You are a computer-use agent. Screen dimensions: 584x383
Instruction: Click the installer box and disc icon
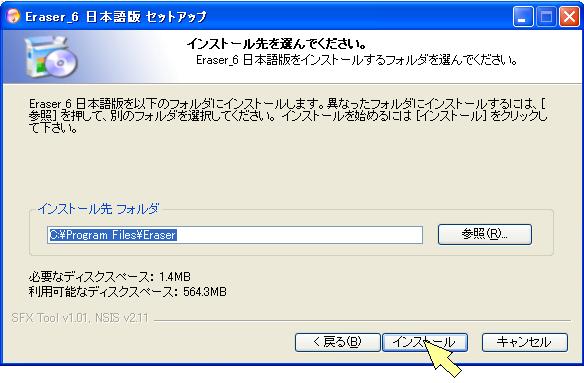pyautogui.click(x=50, y=57)
